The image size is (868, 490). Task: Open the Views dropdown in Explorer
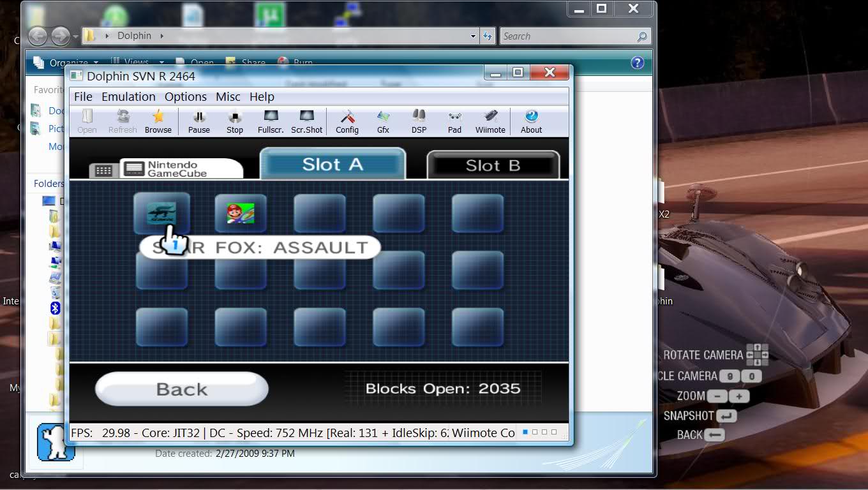point(137,63)
